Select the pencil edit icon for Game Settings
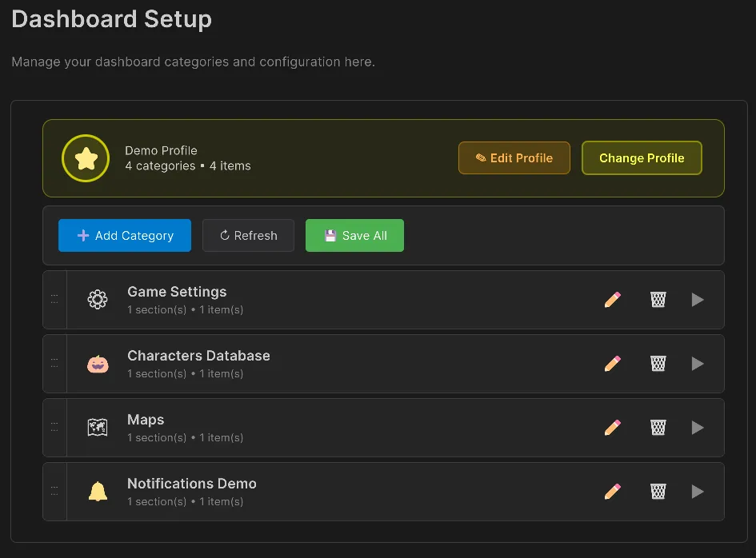The image size is (756, 558). [612, 299]
